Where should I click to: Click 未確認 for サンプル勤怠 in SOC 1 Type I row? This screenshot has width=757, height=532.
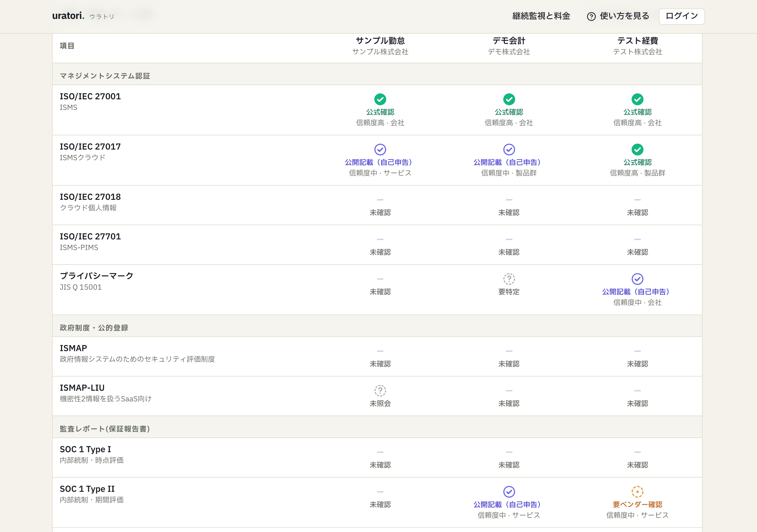[380, 465]
